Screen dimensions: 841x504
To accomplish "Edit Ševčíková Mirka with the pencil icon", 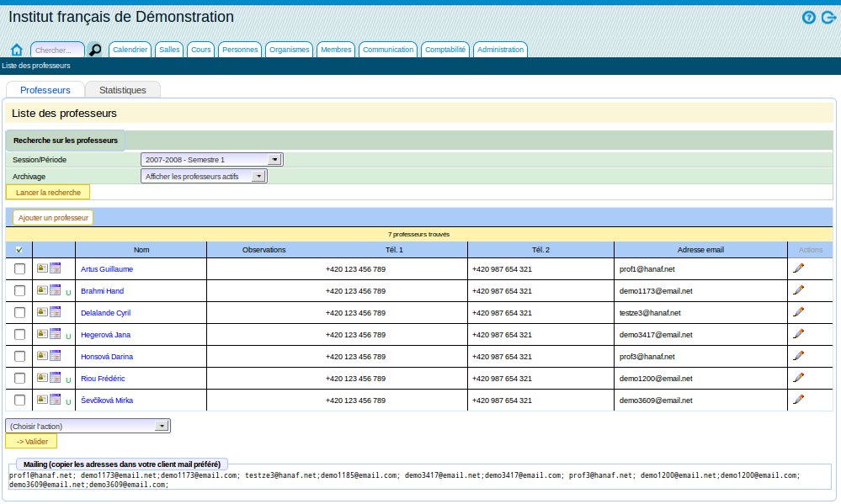I will tap(799, 400).
